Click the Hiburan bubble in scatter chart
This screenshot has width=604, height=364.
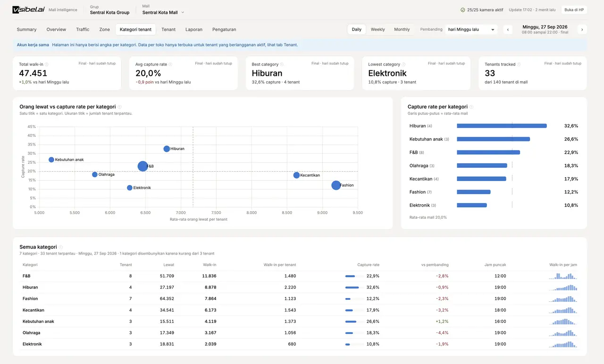click(167, 149)
